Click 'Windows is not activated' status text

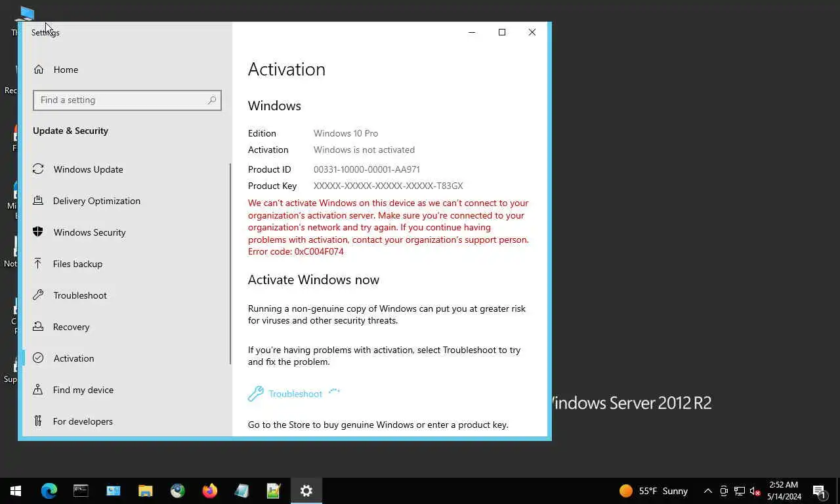coord(364,150)
